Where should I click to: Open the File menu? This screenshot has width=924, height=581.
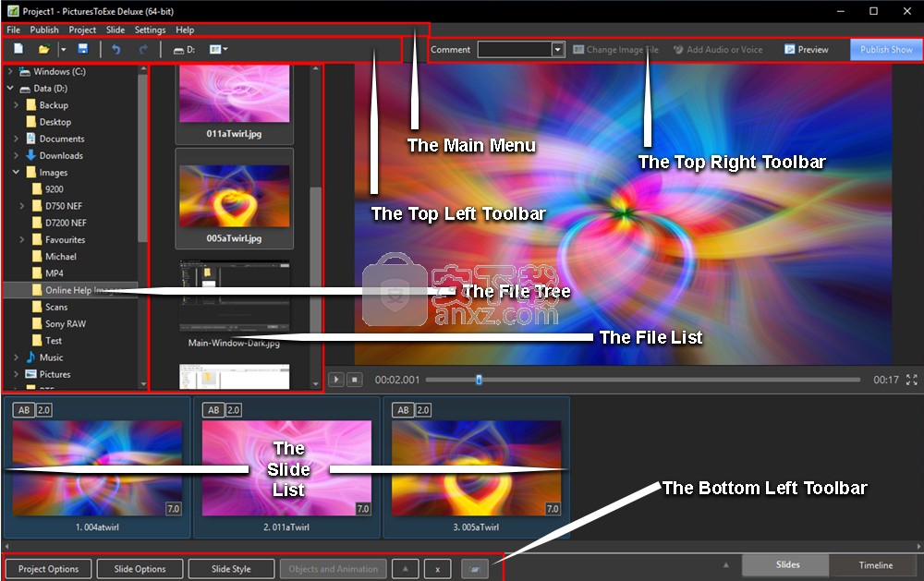click(x=14, y=30)
